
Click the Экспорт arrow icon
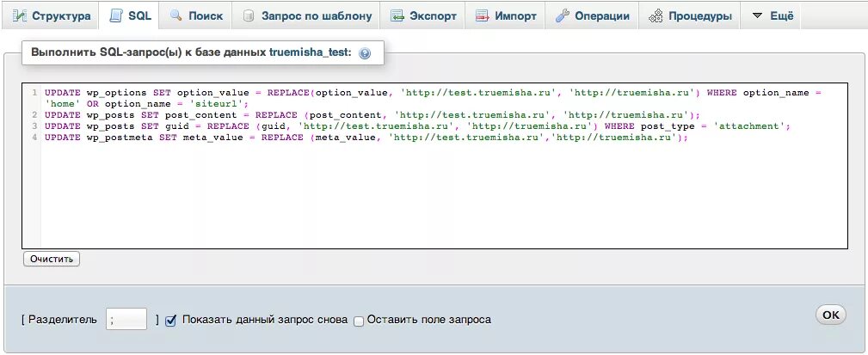(x=397, y=16)
